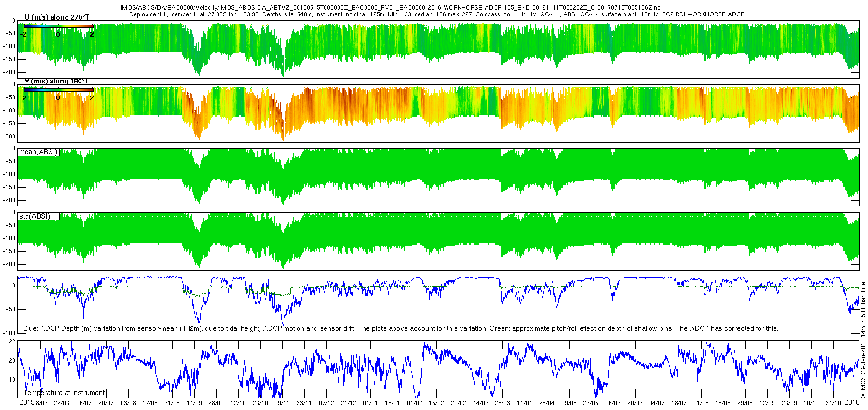Click the V velocity colorbar
The height and width of the screenshot is (410, 868).
point(58,90)
